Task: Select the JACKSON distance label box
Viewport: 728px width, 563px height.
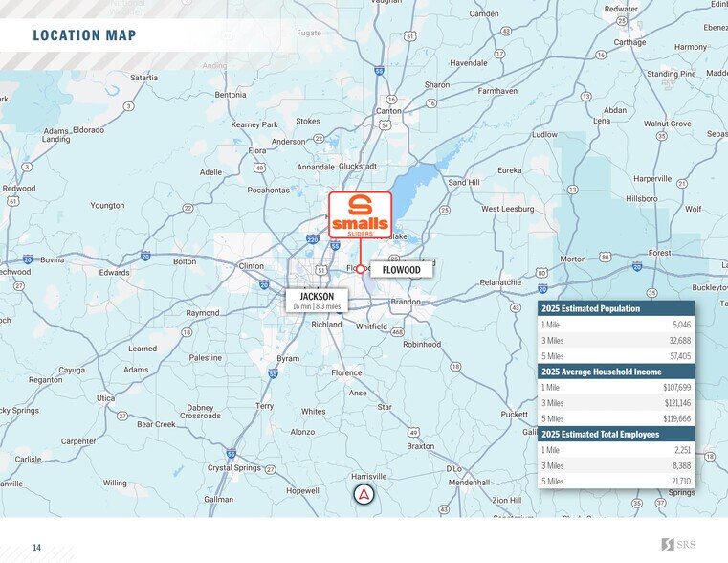Action: pos(317,301)
